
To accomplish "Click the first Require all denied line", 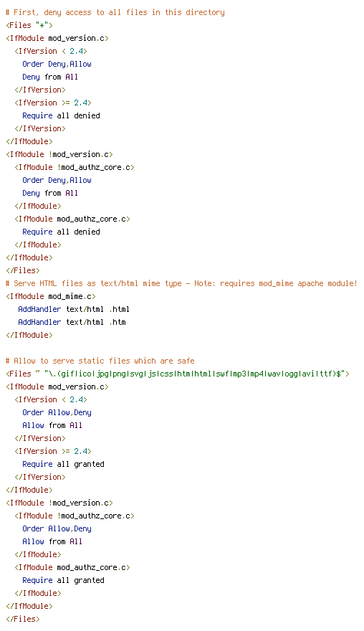I will (61, 115).
